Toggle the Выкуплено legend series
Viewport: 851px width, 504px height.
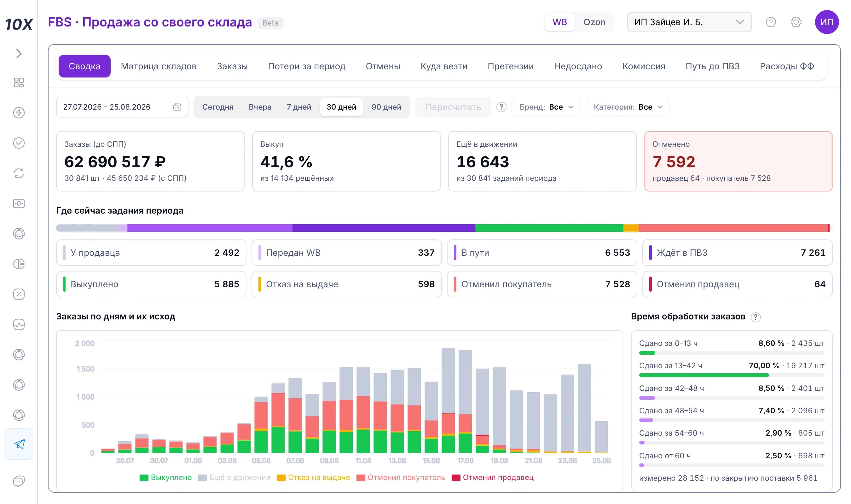(x=166, y=478)
